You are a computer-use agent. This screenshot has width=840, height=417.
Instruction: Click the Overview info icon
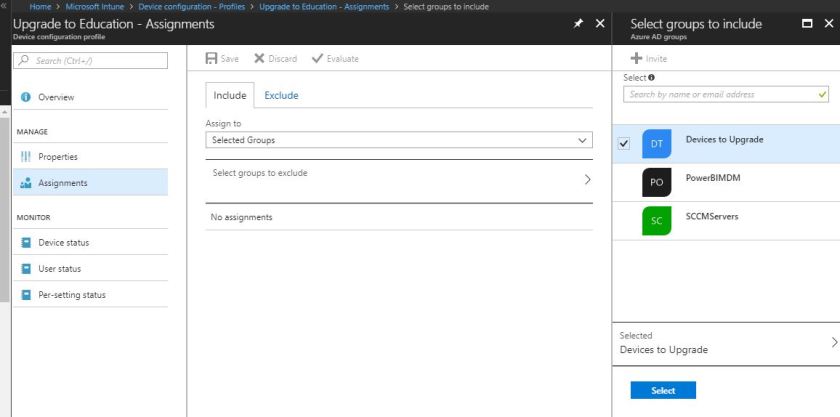click(26, 97)
